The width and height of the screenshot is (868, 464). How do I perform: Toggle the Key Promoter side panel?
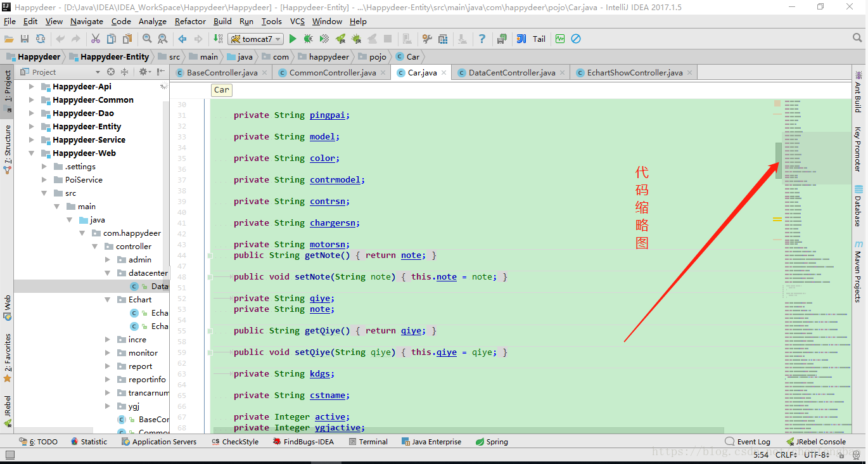click(x=858, y=150)
